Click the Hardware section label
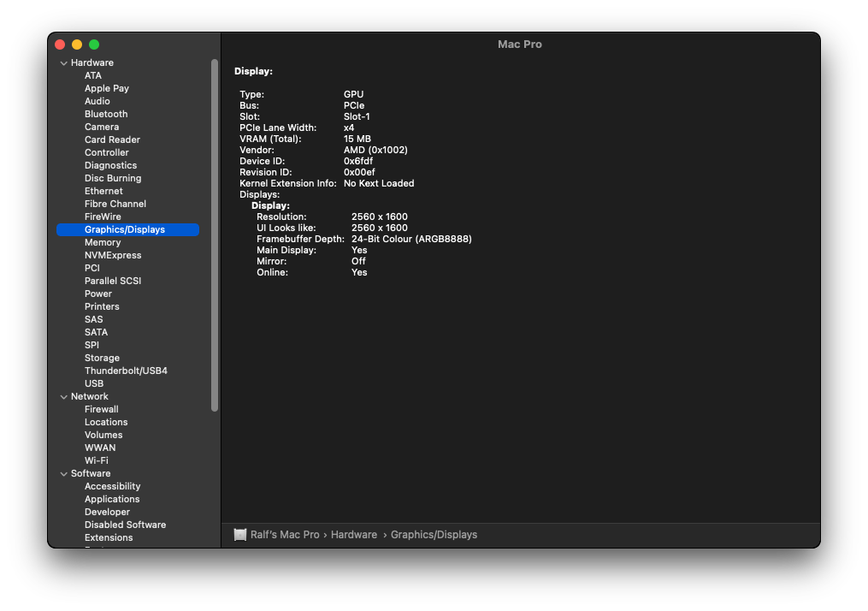Screen dimensions: 868x611 coord(92,62)
